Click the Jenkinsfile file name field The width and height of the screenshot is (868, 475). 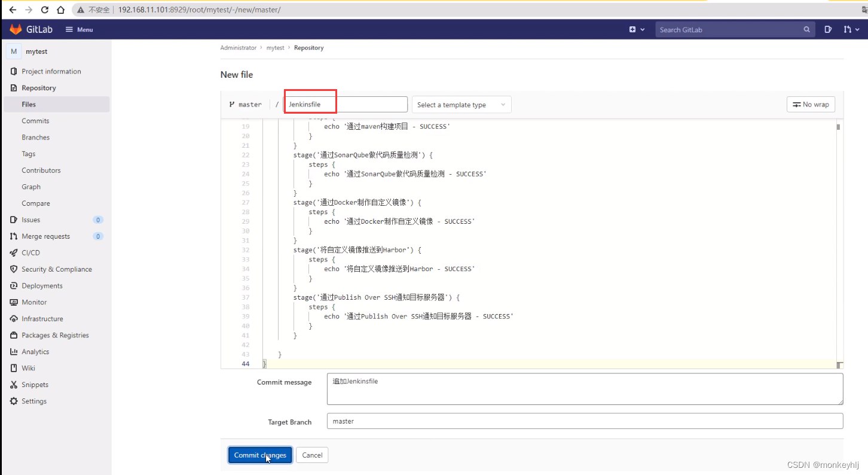tap(346, 104)
